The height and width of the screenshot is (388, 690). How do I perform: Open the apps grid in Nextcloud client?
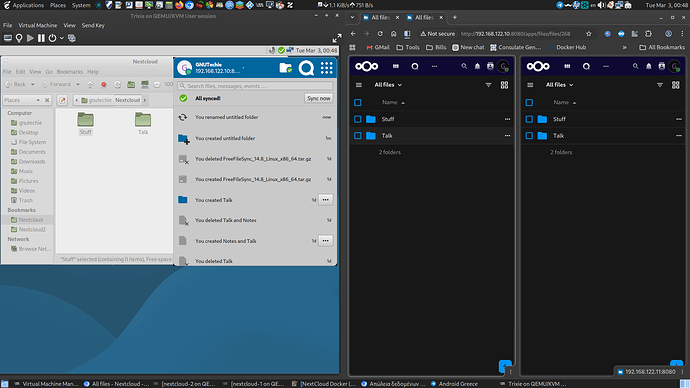point(327,68)
